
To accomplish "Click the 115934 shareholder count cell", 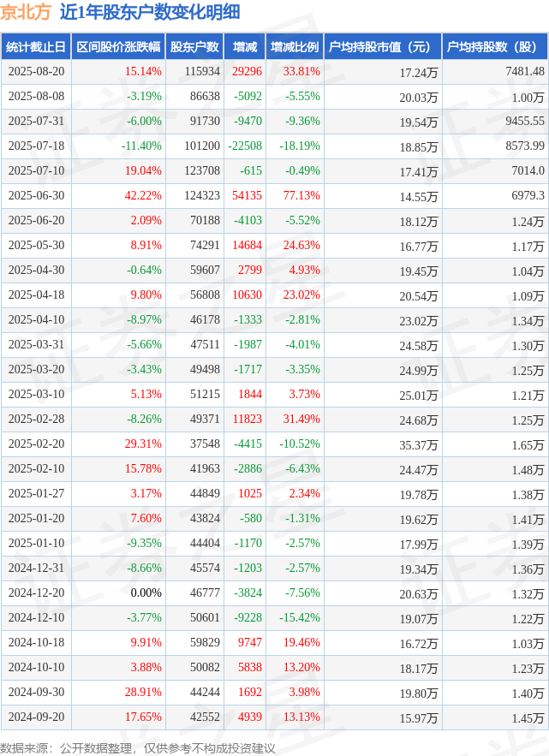I will pyautogui.click(x=202, y=71).
